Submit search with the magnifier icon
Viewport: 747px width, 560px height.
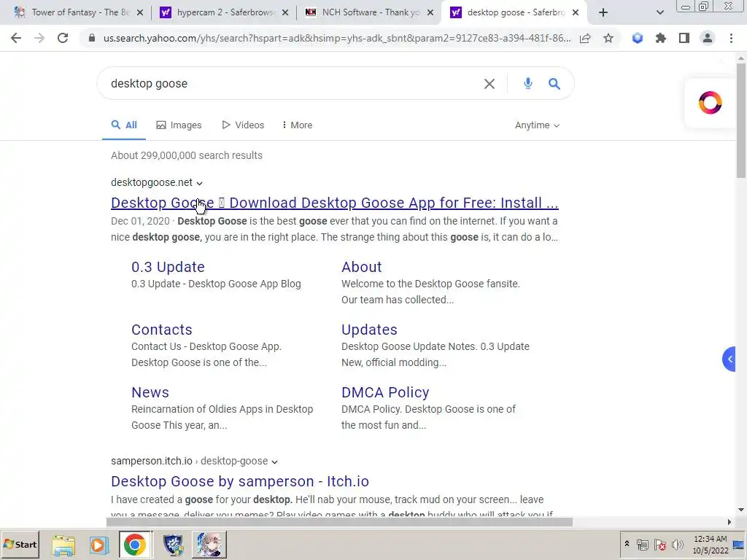[554, 84]
